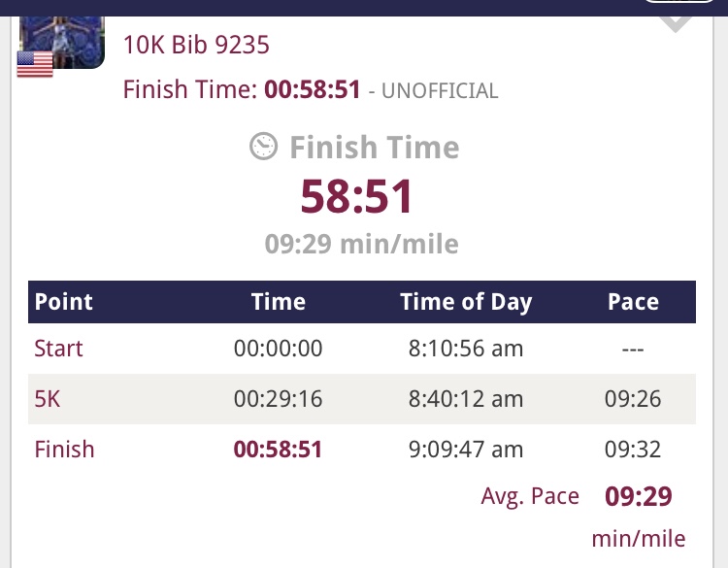Viewport: 728px width, 568px height.
Task: Click the runner profile photo thumbnail
Action: pos(63,36)
